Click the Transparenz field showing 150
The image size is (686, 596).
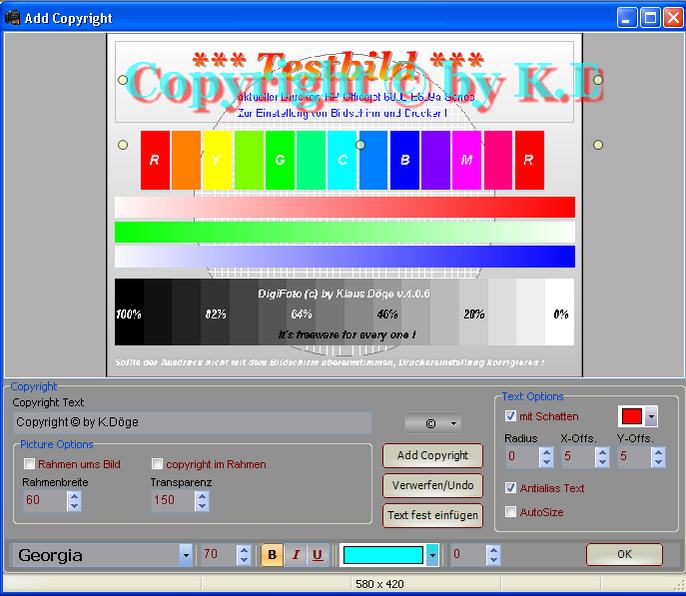(173, 501)
